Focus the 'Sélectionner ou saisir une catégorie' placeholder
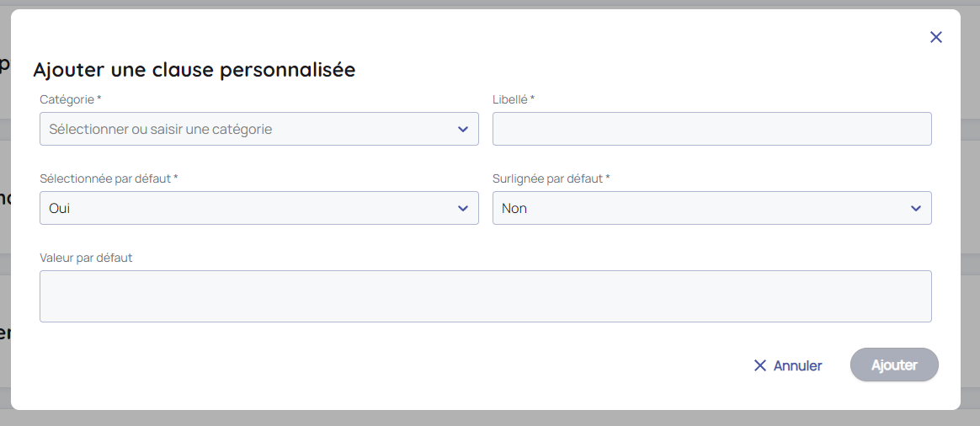Viewport: 980px width, 426px height. [160, 129]
